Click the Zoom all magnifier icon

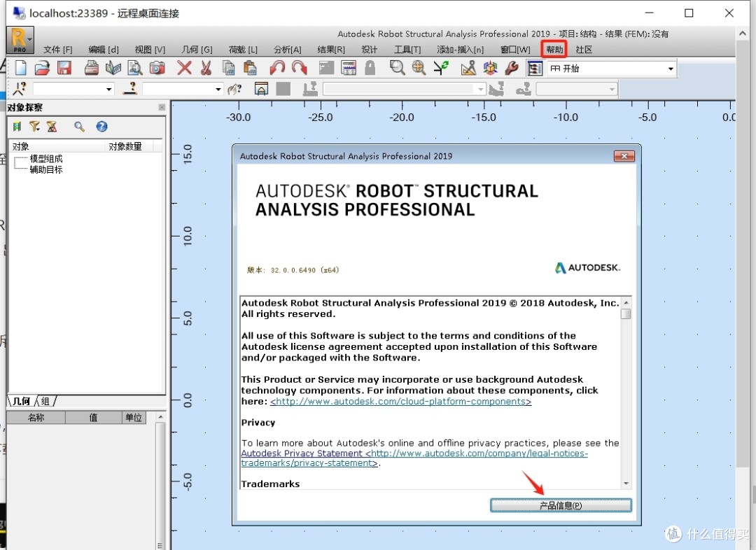[x=419, y=68]
